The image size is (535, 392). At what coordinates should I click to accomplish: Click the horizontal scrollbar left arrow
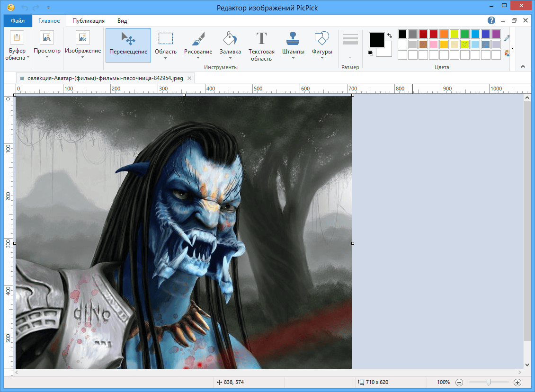coord(17,372)
